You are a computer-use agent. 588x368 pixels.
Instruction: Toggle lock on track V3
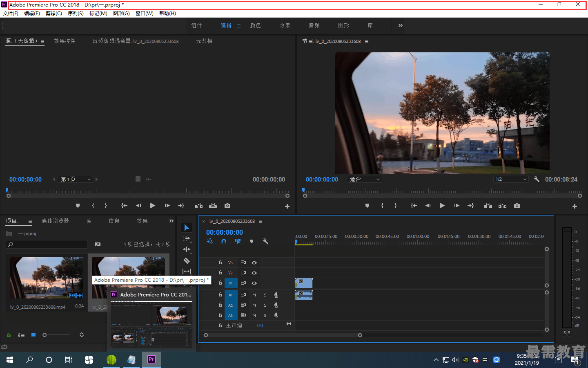220,263
